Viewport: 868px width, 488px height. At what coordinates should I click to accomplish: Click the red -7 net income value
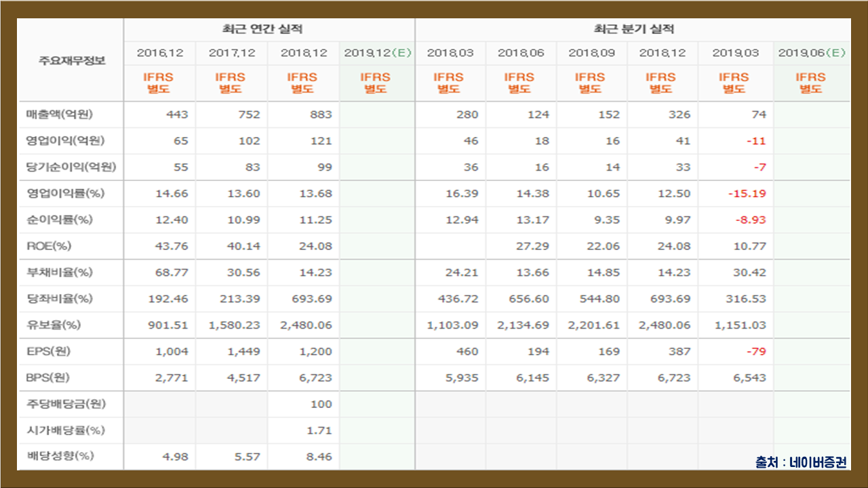coord(759,167)
